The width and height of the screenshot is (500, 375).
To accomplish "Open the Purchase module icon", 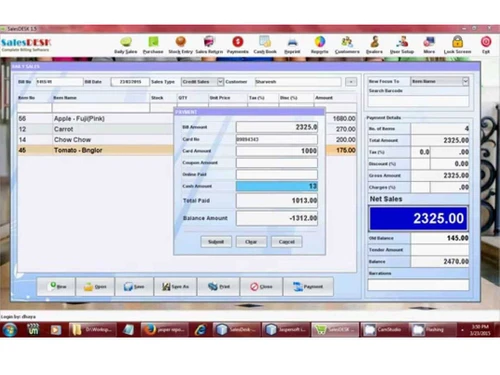I will click(x=153, y=45).
